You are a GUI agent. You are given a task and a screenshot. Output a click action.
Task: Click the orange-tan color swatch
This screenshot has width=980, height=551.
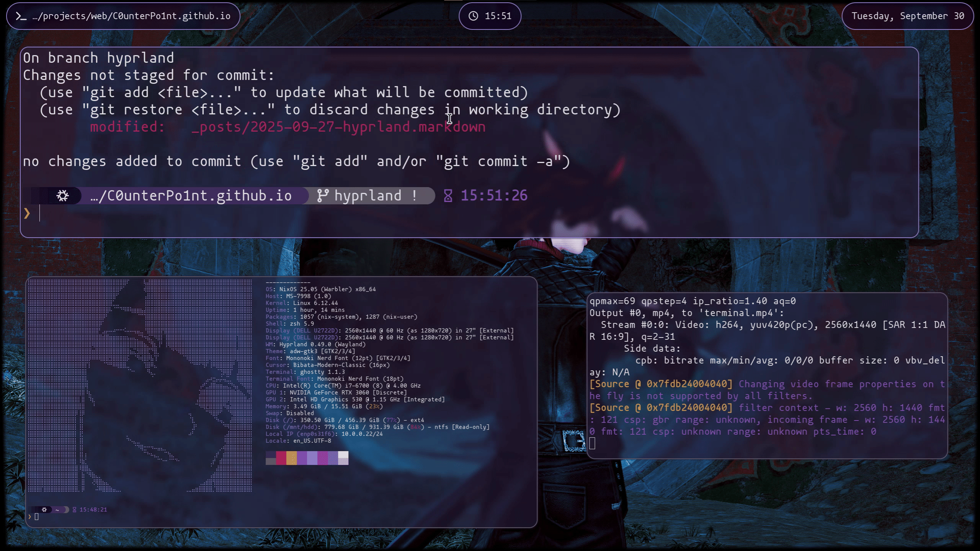291,458
